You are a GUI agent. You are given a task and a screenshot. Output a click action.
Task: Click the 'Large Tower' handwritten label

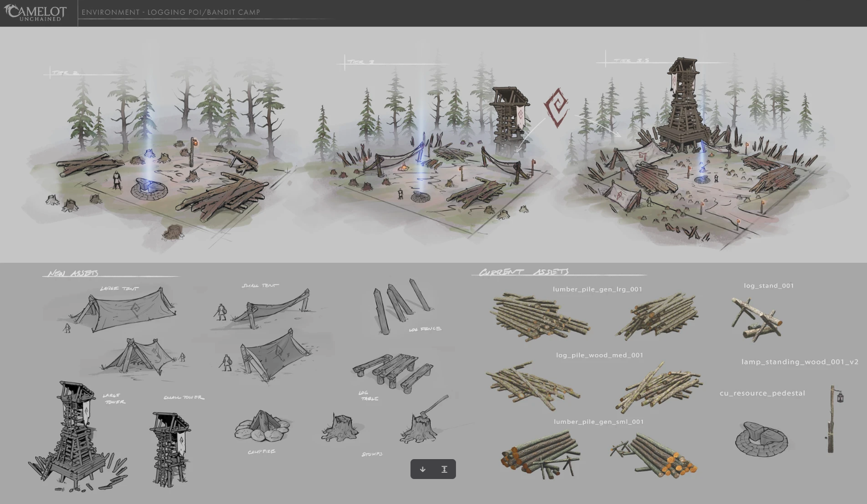tap(114, 398)
